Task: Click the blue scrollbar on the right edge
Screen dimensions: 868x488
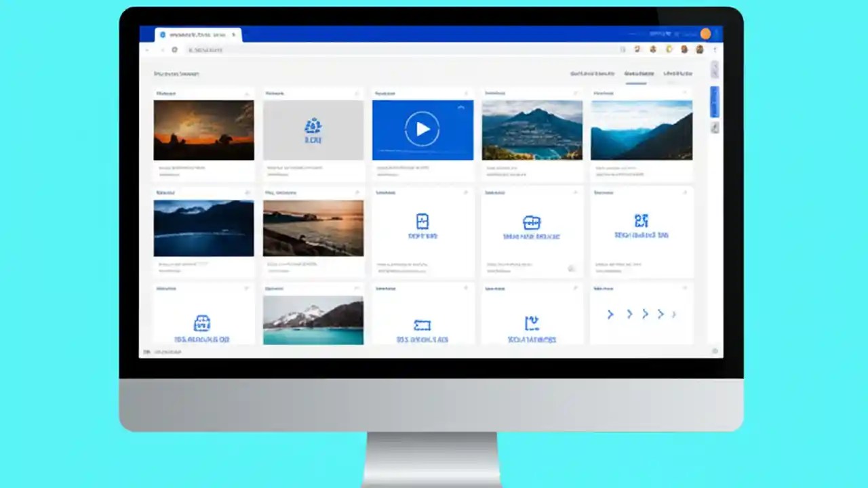Action: click(x=714, y=102)
